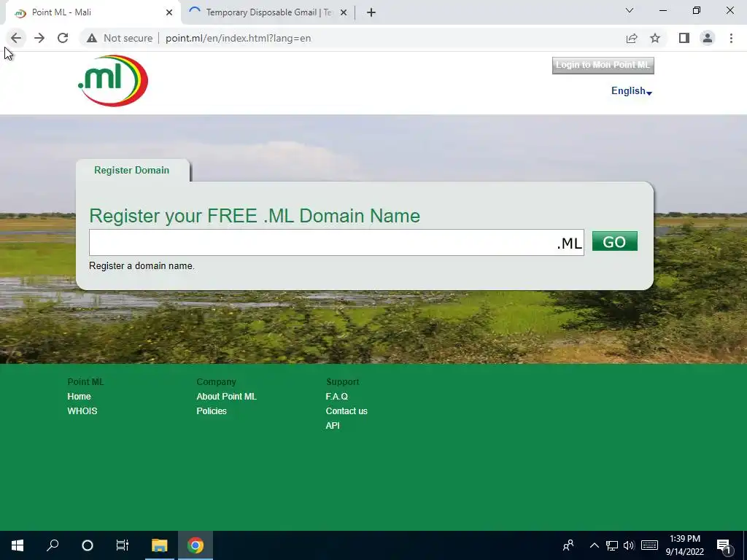This screenshot has width=747, height=560.
Task: Open the Chrome profile avatar
Action: (x=708, y=38)
